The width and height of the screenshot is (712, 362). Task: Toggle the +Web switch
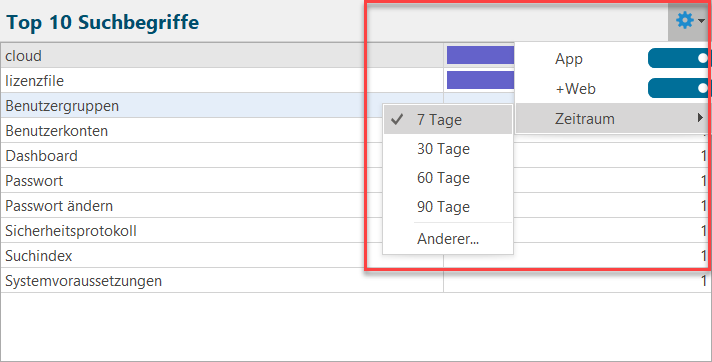(x=678, y=88)
